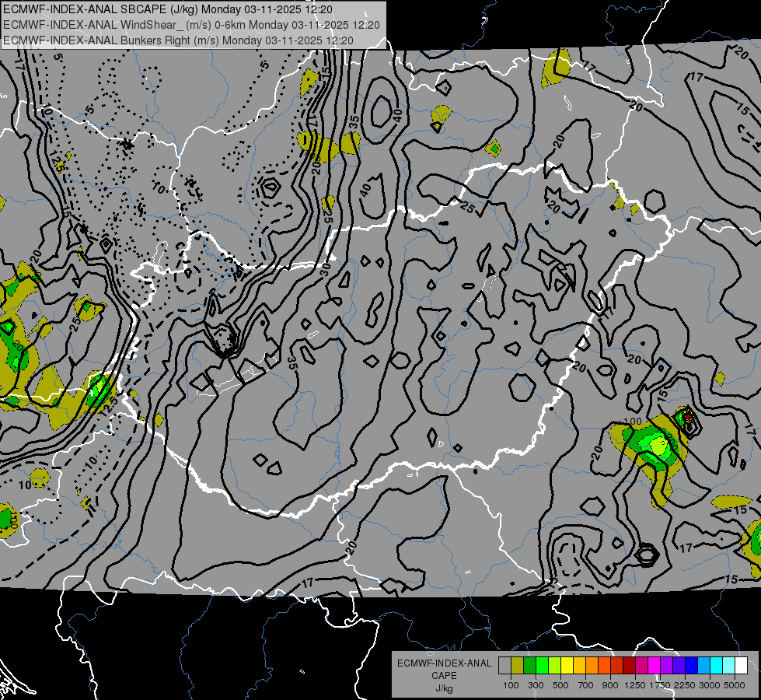The width and height of the screenshot is (761, 700).
Task: Click the pure white 5000 legend swatch
Action: [742, 665]
